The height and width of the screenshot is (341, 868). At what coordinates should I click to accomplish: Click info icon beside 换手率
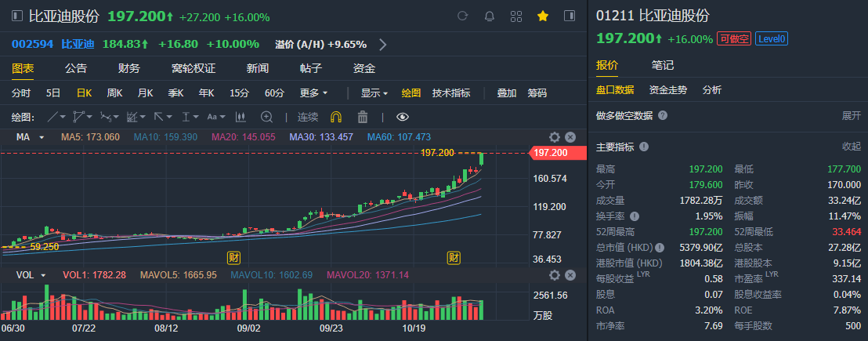[x=635, y=216]
